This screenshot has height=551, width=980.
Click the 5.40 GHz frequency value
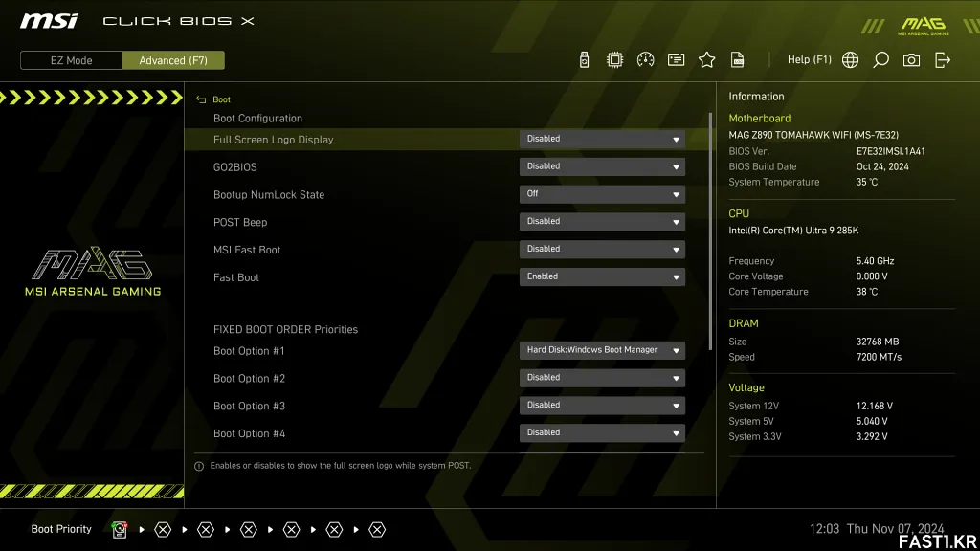coord(875,261)
